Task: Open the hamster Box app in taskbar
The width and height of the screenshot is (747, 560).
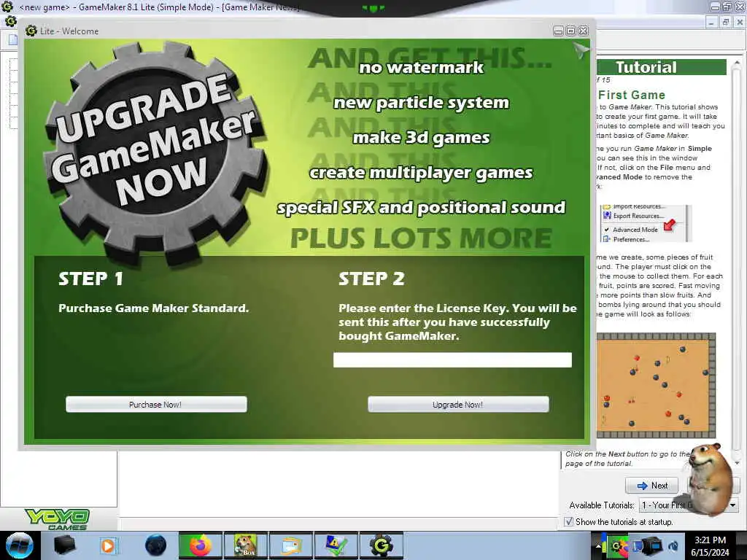Action: (x=246, y=545)
